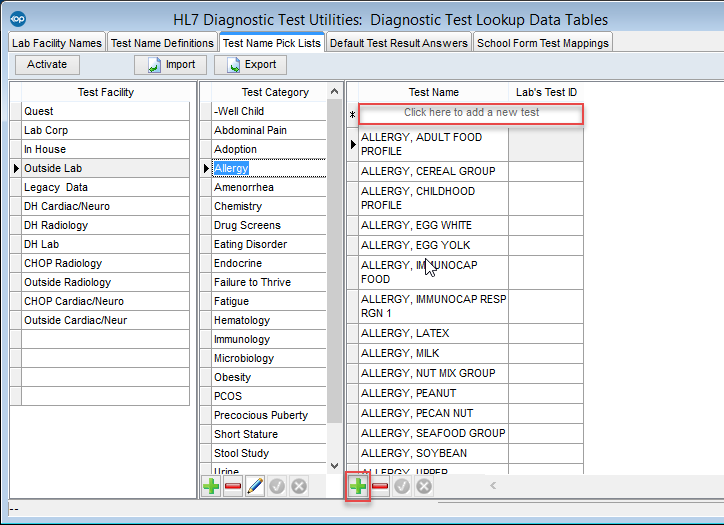The image size is (724, 525).
Task: Click the Activate button
Action: coord(47,65)
